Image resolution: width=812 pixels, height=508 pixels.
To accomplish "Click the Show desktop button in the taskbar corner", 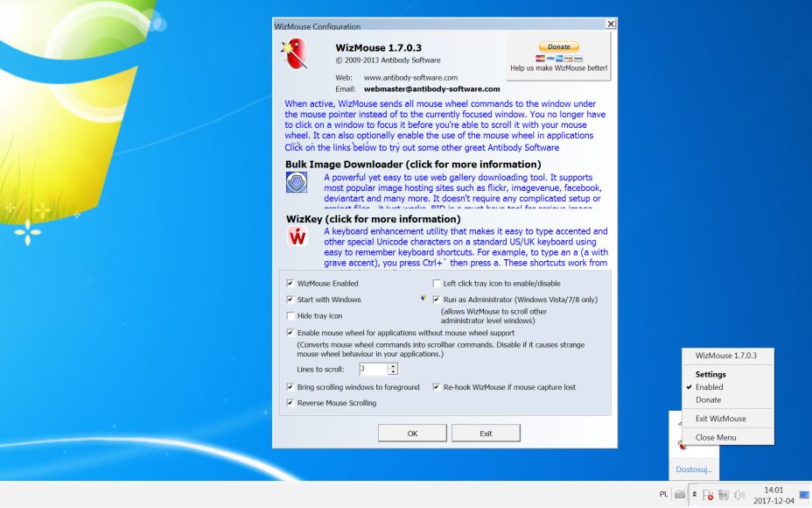I will pos(805,495).
